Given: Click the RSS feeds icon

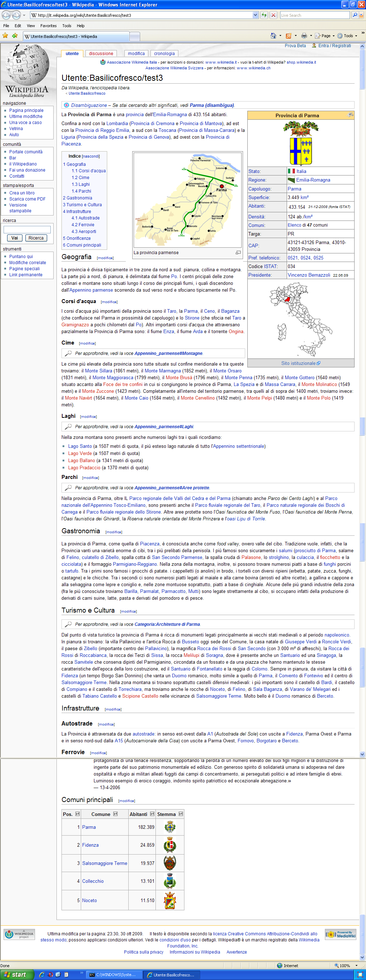Looking at the screenshot, I should [289, 36].
